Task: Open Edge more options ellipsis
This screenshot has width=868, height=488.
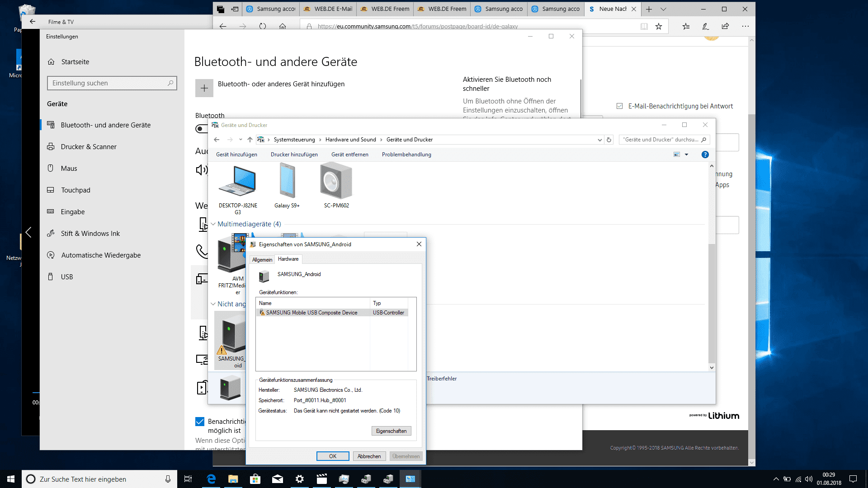Action: [745, 26]
